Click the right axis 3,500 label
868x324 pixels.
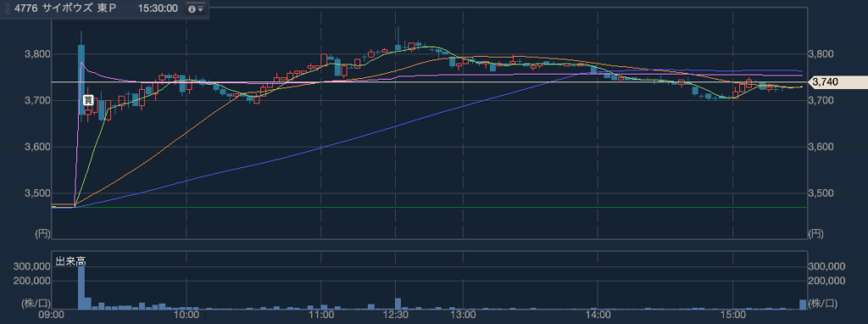pyautogui.click(x=821, y=193)
